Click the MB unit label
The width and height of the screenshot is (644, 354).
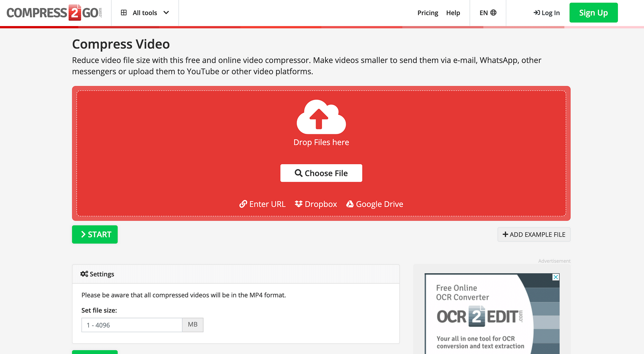tap(193, 325)
